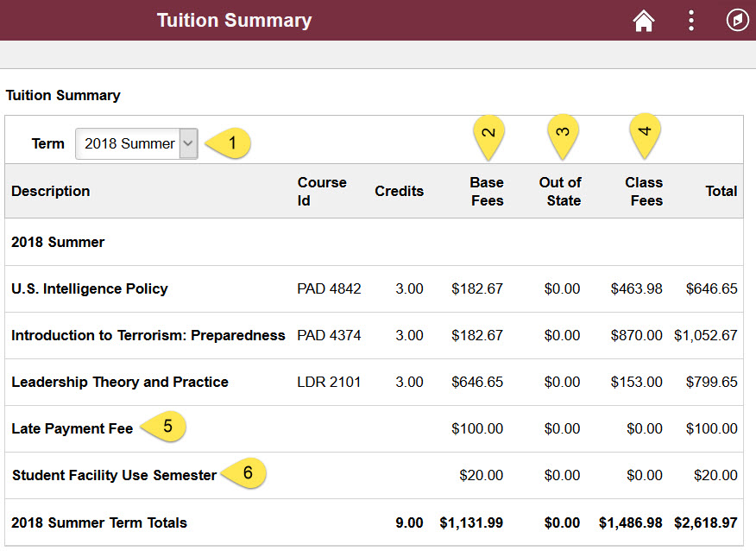756x551 pixels.
Task: Click the Base Fees column header
Action: (x=487, y=191)
